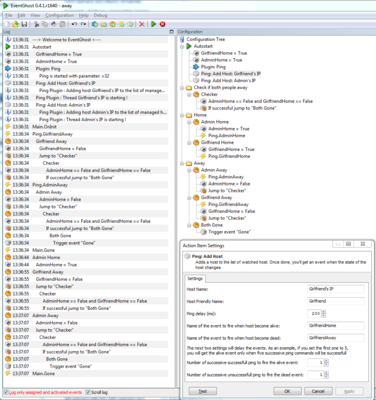Collapse the Girlfriend Away macro node
376x400 pixels.
click(x=189, y=198)
